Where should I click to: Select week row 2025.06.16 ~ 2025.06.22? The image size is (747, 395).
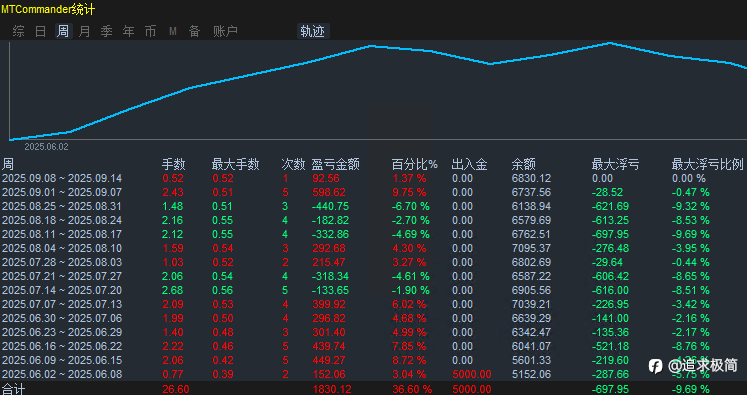click(x=374, y=346)
